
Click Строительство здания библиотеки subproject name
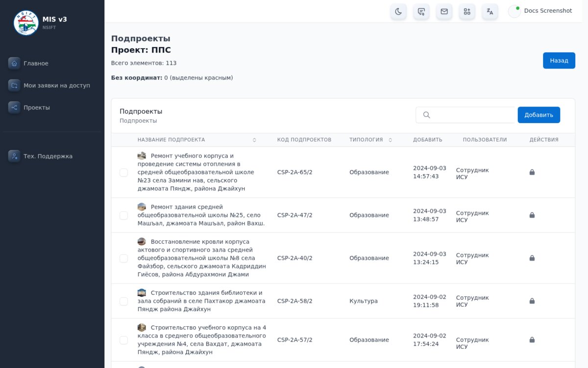point(201,301)
